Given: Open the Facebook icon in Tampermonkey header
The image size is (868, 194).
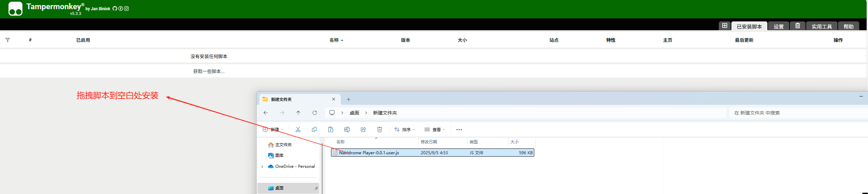Looking at the screenshot, I should (x=121, y=8).
